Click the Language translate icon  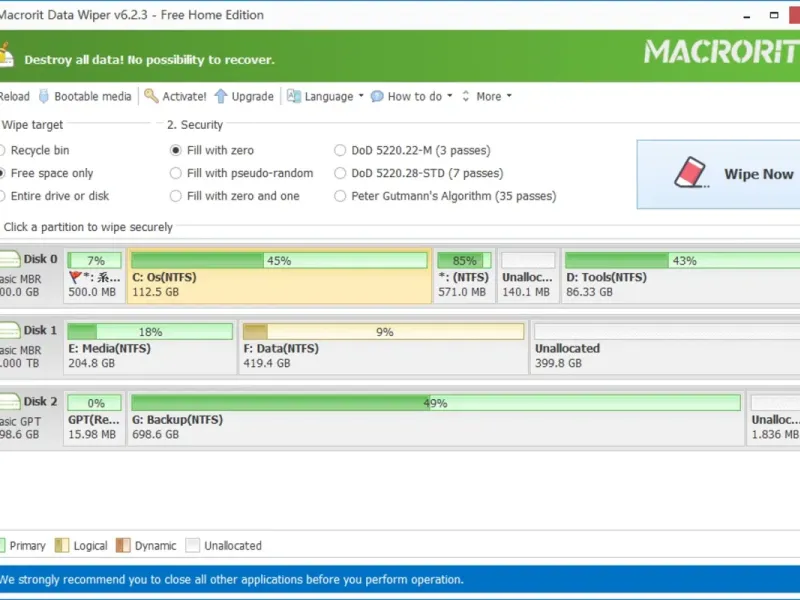[x=294, y=96]
